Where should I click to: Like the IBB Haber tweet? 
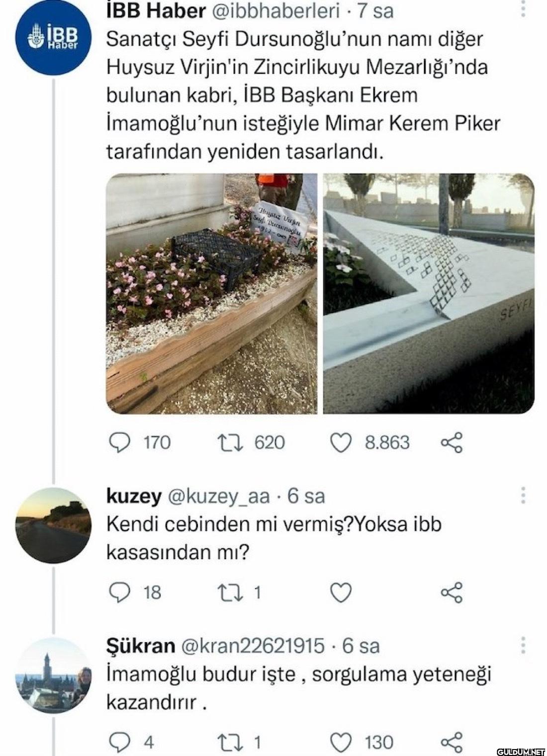[341, 442]
